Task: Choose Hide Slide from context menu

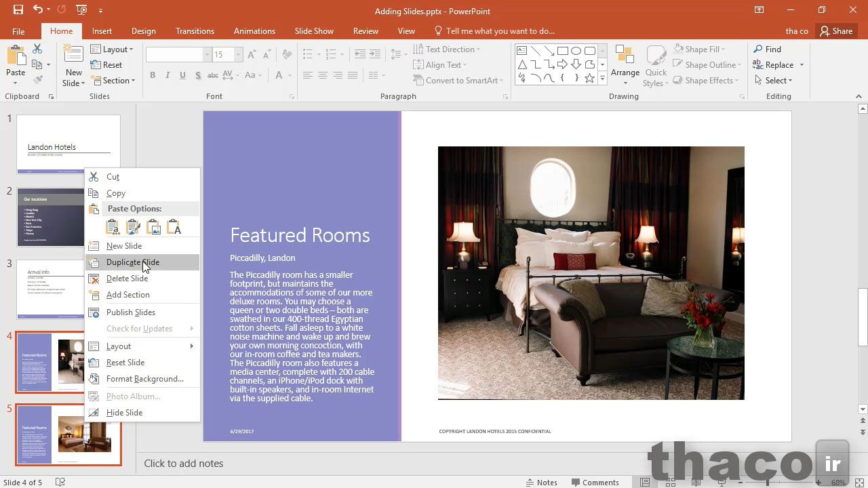Action: (142, 413)
